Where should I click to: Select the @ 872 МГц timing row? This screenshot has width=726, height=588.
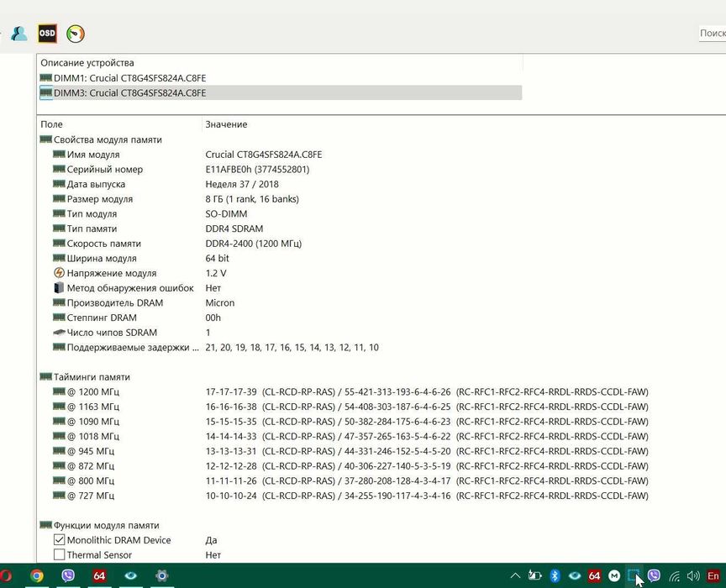pos(350,465)
